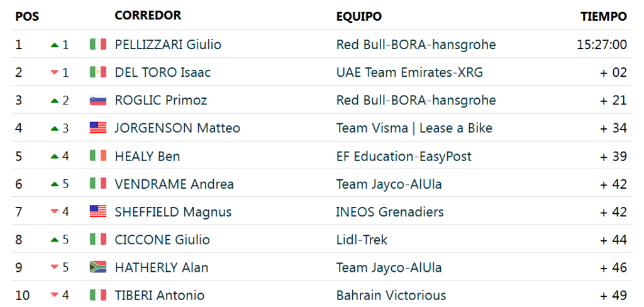Image resolution: width=644 pixels, height=307 pixels.
Task: Click the Mexican flag beside DEL TORO Isaac
Action: coord(97,72)
